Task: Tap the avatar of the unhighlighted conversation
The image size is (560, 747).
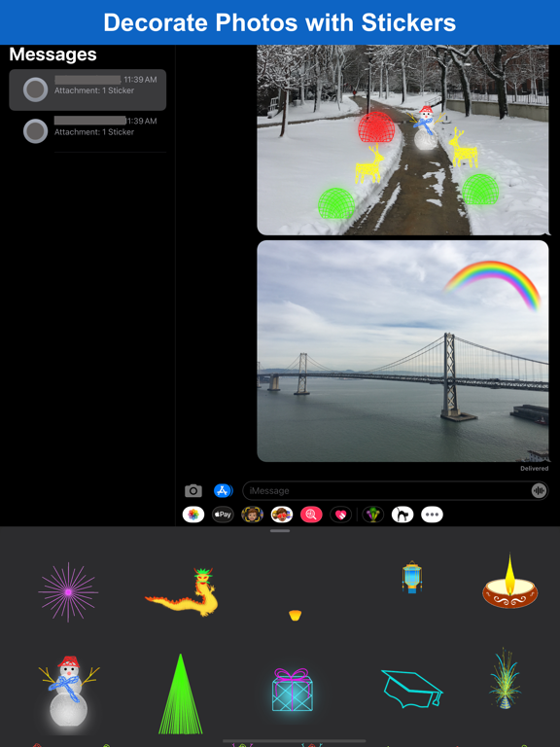Action: tap(36, 131)
